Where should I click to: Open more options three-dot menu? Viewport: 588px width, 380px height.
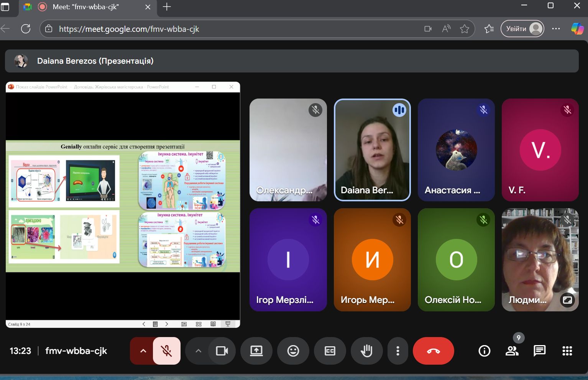(398, 351)
